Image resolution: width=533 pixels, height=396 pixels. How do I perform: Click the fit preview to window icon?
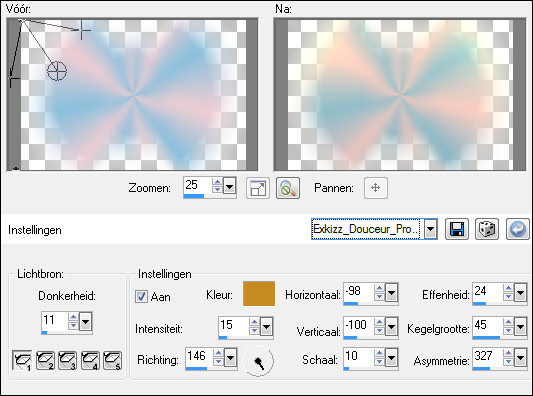258,188
